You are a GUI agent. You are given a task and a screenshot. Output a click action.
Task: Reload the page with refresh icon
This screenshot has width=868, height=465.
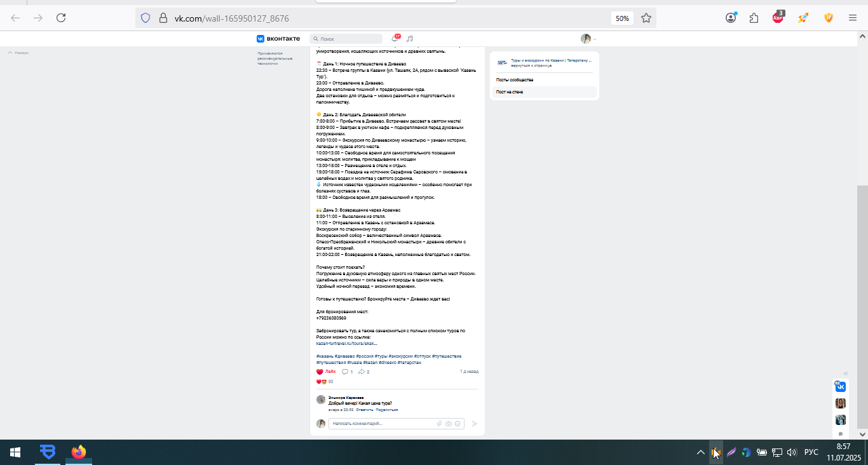coord(61,18)
